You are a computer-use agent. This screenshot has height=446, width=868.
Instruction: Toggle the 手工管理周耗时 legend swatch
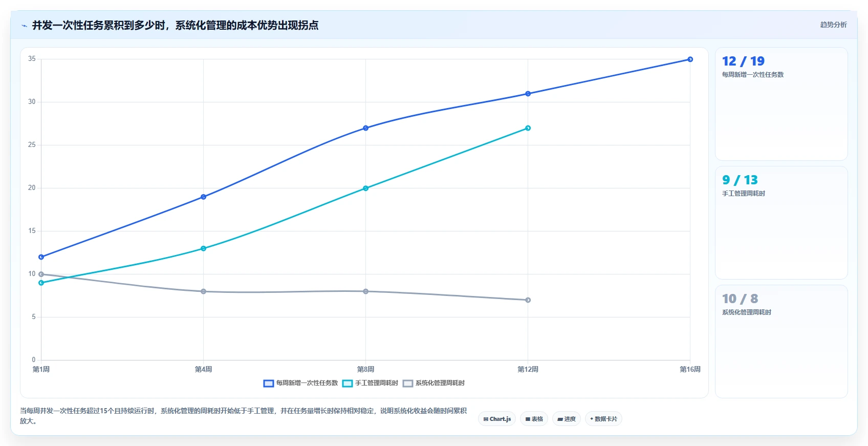pyautogui.click(x=348, y=384)
